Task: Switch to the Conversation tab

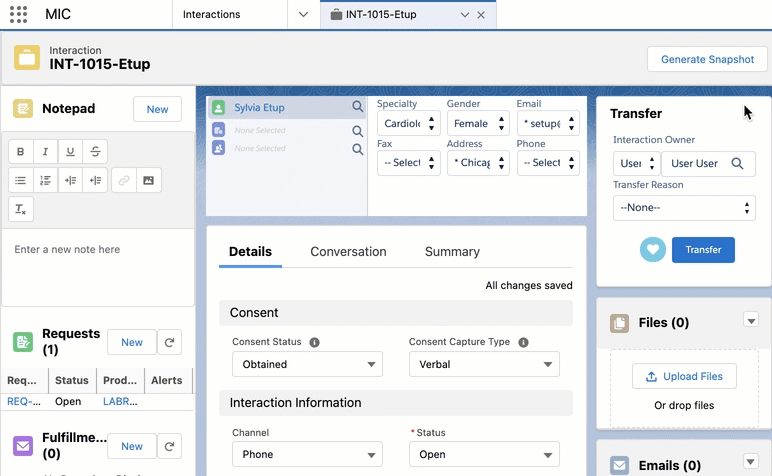Action: (348, 252)
